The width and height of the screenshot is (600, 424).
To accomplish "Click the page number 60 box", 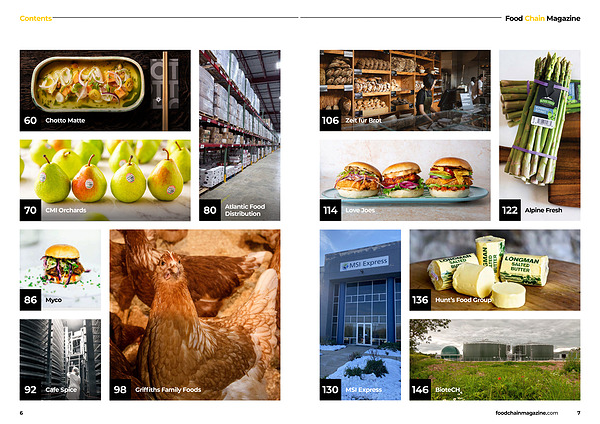I will click(31, 120).
